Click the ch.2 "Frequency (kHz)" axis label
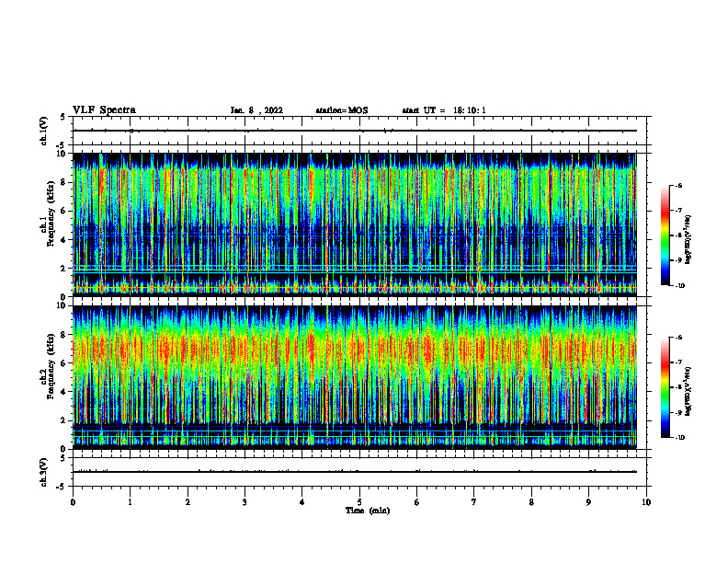 (51, 366)
